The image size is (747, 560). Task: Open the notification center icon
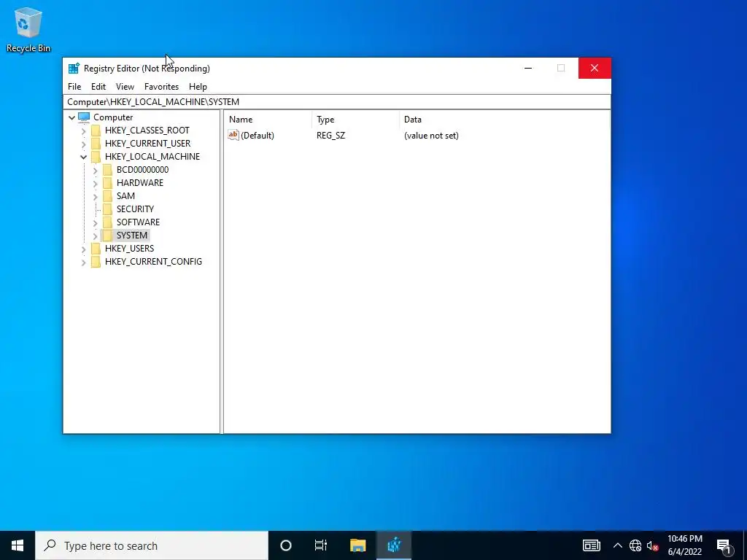[x=724, y=545]
